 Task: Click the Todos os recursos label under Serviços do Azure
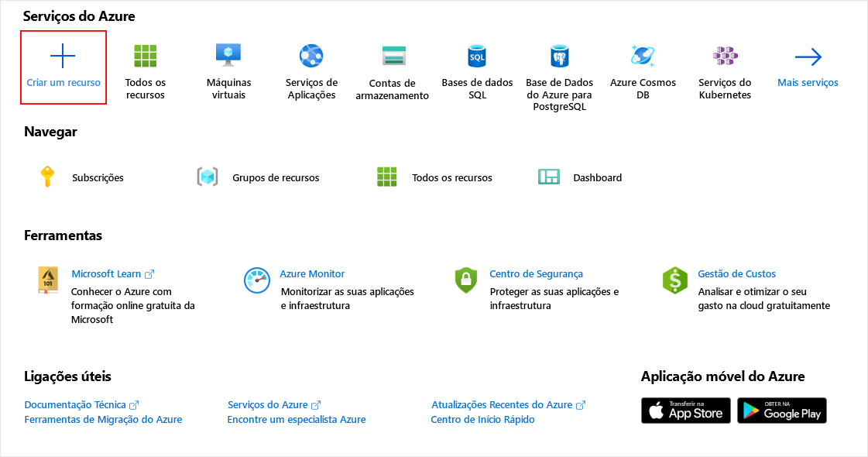tap(146, 88)
